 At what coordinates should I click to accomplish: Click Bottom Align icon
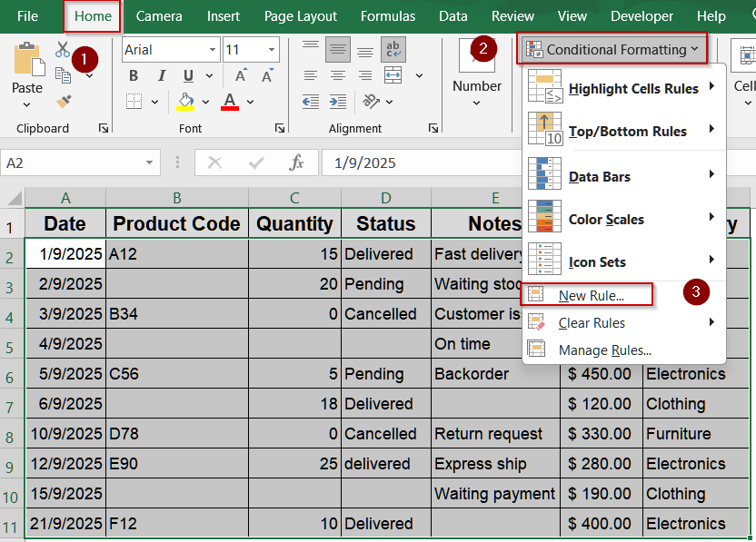365,50
